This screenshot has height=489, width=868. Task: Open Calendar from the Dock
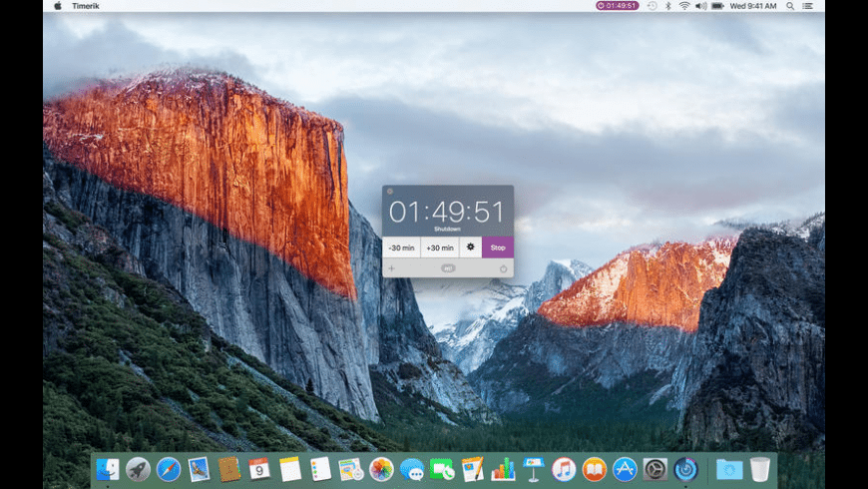259,470
